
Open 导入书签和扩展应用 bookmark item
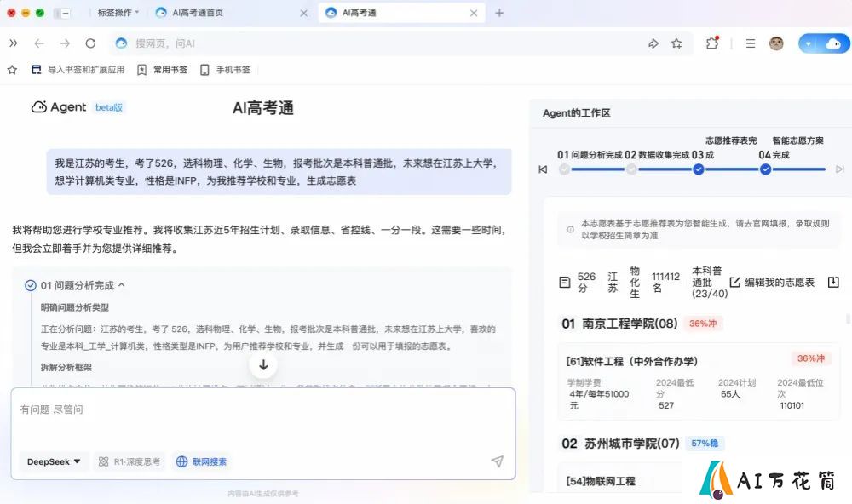point(78,70)
